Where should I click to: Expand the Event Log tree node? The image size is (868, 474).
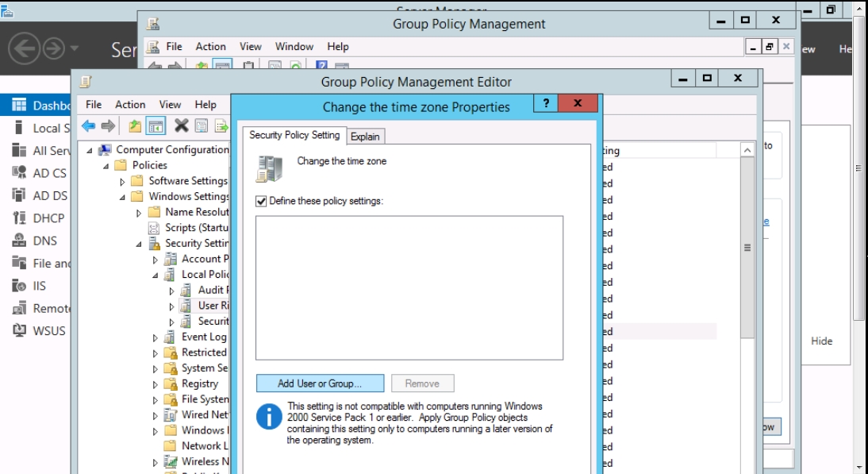(x=156, y=337)
